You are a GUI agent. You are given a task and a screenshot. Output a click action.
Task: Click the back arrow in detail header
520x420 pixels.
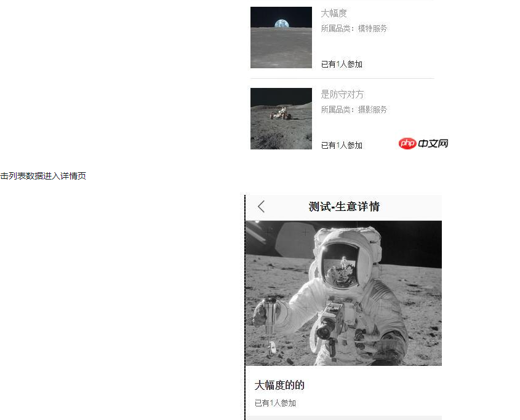262,206
